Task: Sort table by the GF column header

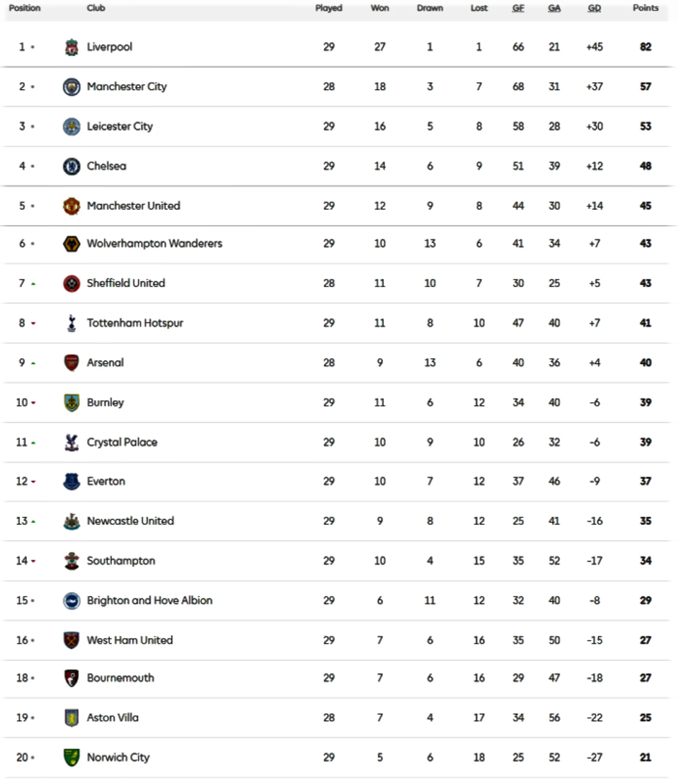Action: (518, 8)
